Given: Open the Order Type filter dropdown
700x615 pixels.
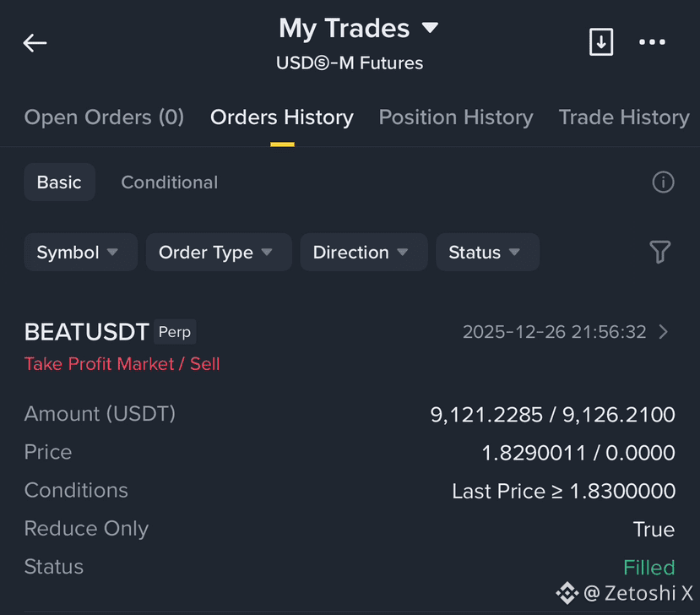Looking at the screenshot, I should click(219, 253).
